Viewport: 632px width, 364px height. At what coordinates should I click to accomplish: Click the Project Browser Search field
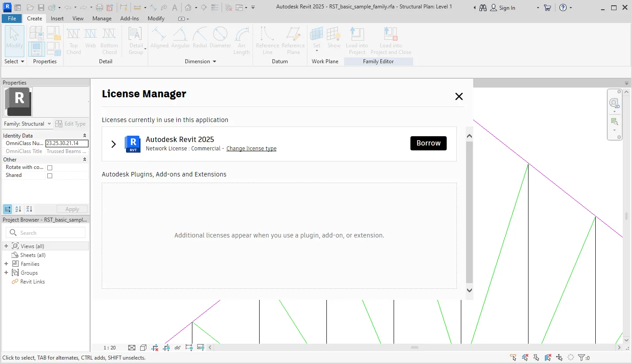click(46, 233)
